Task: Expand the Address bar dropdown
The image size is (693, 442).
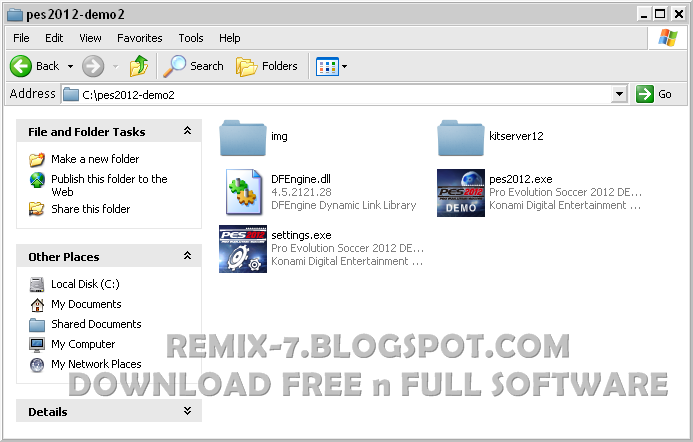Action: [620, 94]
